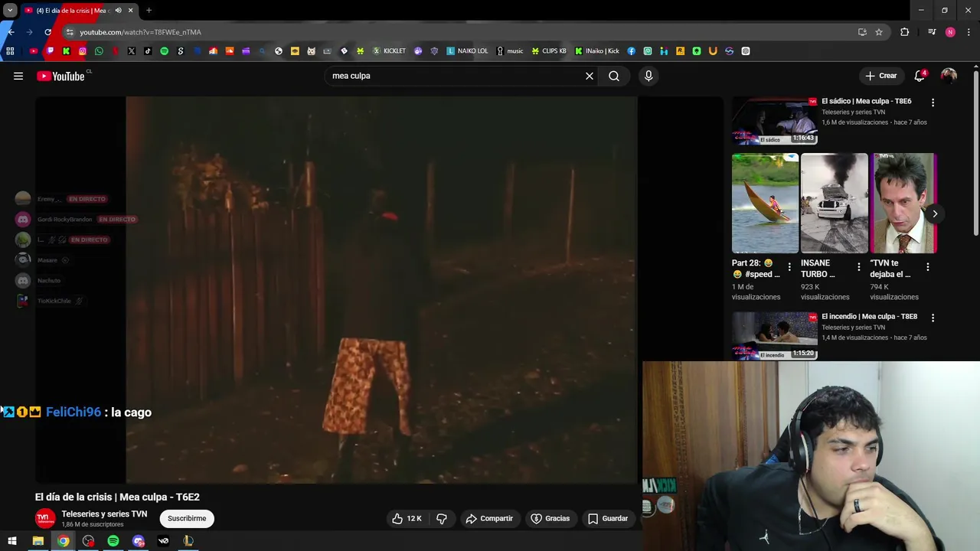This screenshot has width=980, height=551.
Task: Mute the YouTube tab audio icon
Action: [x=118, y=11]
